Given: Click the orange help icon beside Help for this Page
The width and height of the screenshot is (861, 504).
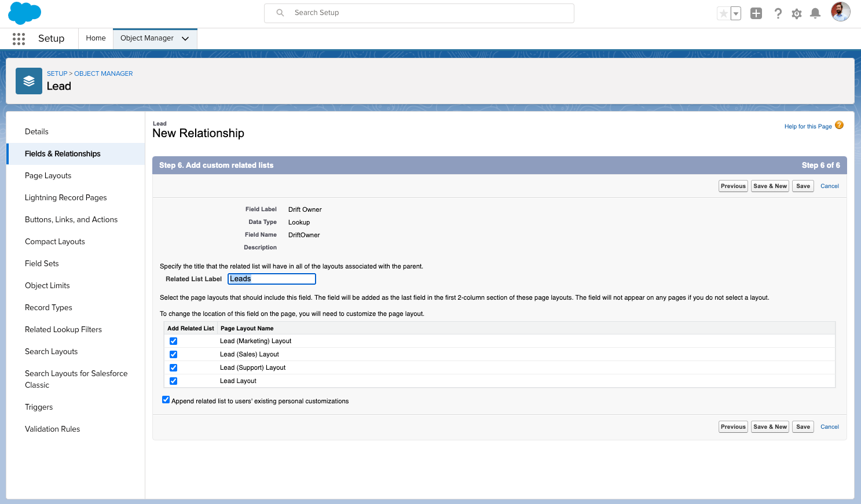Looking at the screenshot, I should point(840,125).
